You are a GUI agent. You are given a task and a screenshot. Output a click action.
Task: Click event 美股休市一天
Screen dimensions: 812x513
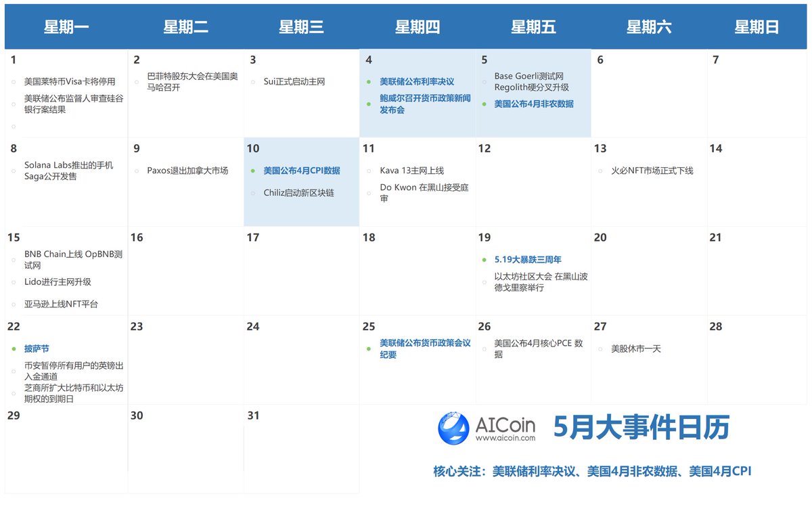click(x=635, y=349)
